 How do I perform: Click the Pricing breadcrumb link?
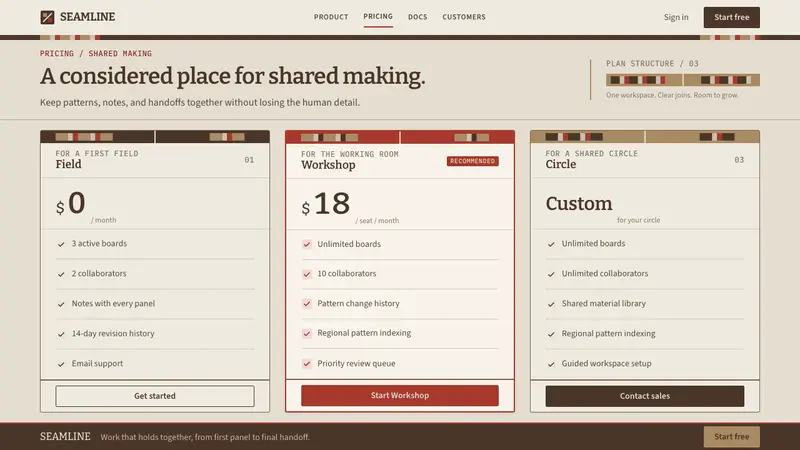point(57,54)
